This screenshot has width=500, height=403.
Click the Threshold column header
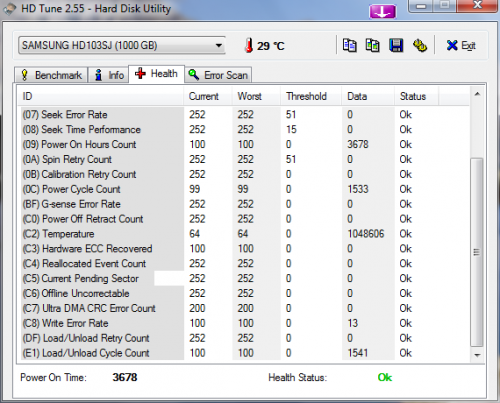311,96
